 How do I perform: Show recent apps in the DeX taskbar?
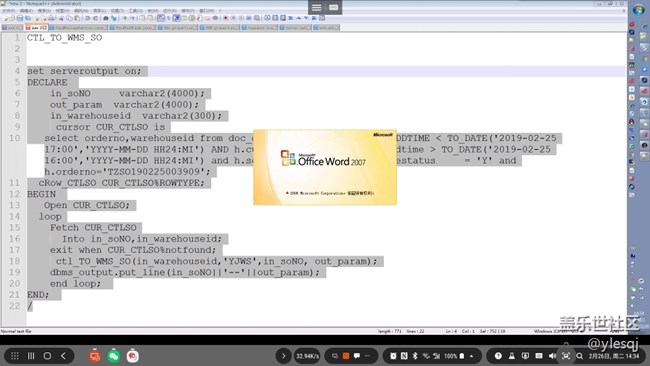click(31, 356)
